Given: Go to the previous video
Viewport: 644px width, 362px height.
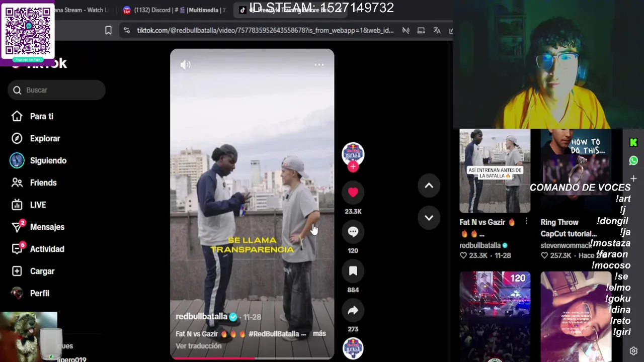Looking at the screenshot, I should click(429, 186).
